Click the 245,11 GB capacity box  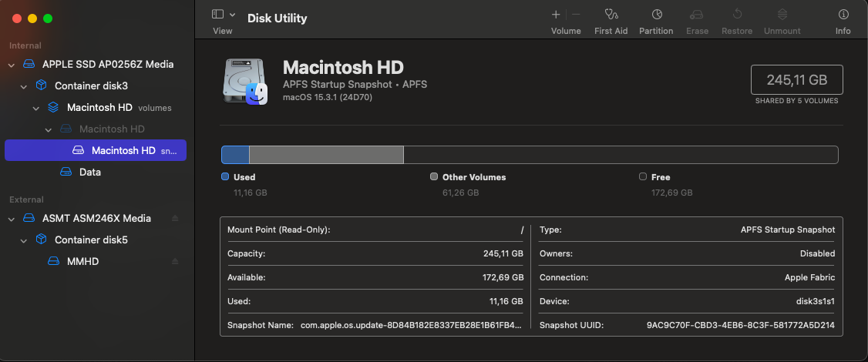tap(796, 79)
